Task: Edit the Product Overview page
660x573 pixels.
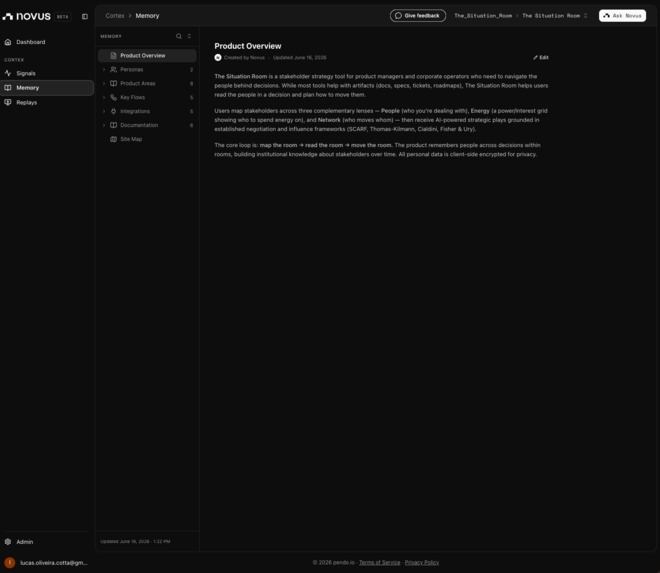Action: 540,57
